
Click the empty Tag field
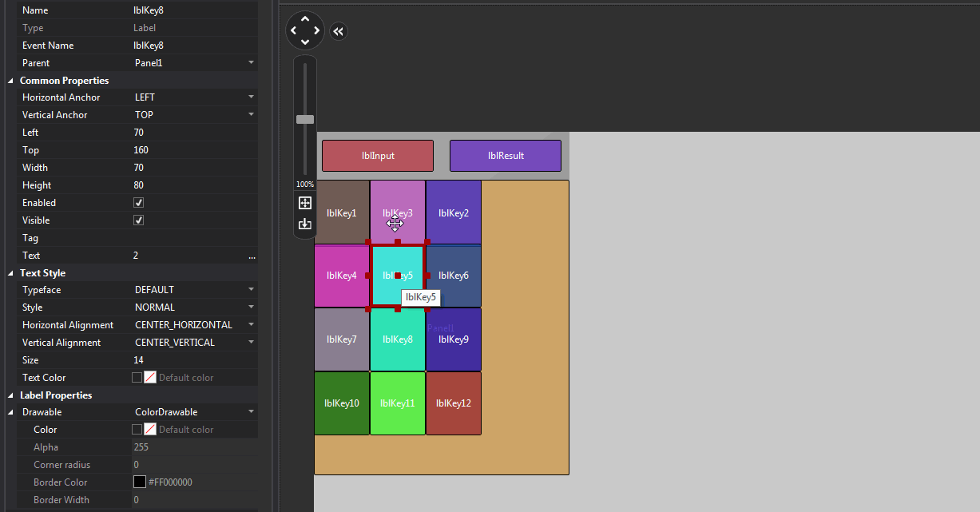tap(194, 238)
